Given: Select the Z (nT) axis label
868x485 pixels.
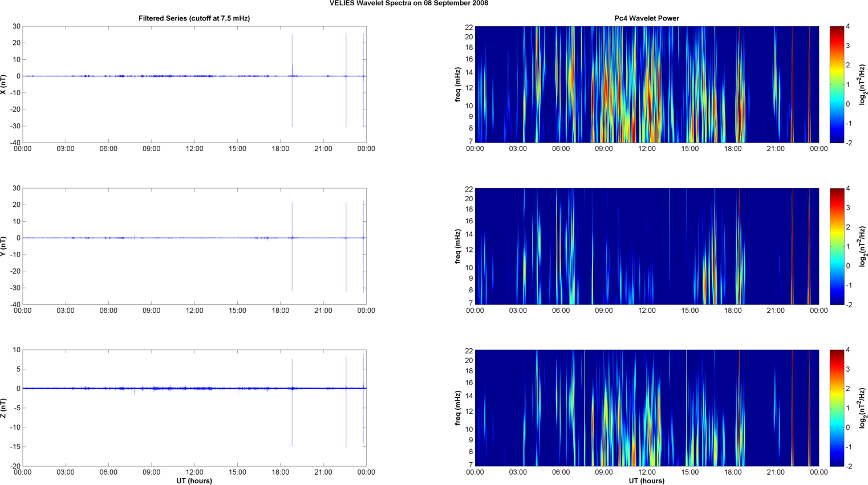Looking at the screenshot, I should (3, 408).
